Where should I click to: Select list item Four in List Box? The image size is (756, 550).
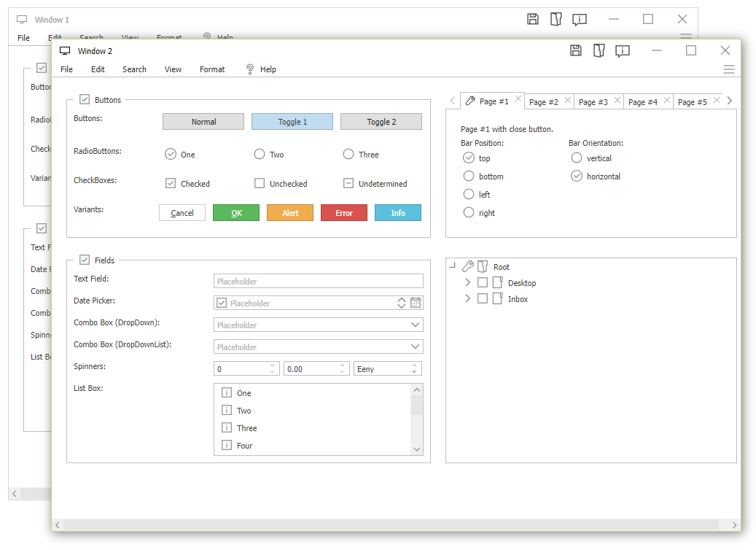pyautogui.click(x=313, y=445)
